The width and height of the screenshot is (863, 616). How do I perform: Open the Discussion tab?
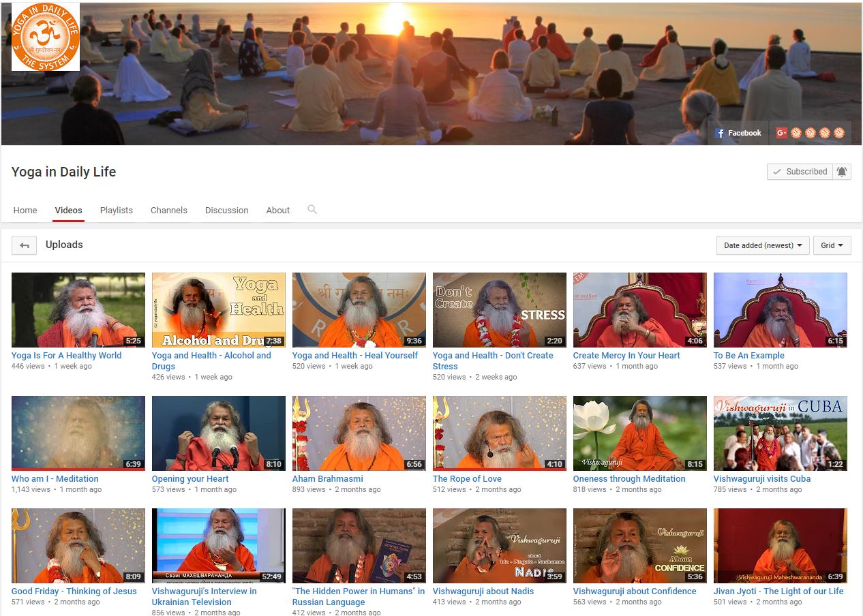coord(226,210)
